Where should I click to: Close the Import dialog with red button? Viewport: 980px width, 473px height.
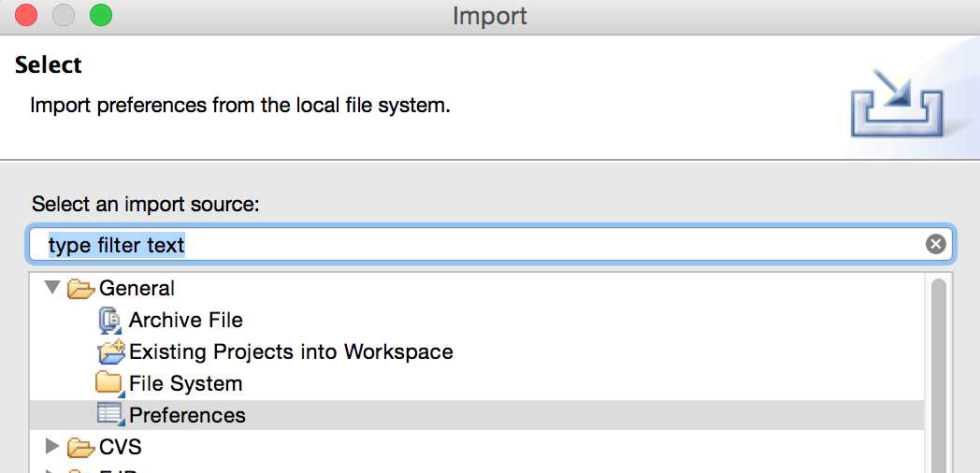pos(25,15)
